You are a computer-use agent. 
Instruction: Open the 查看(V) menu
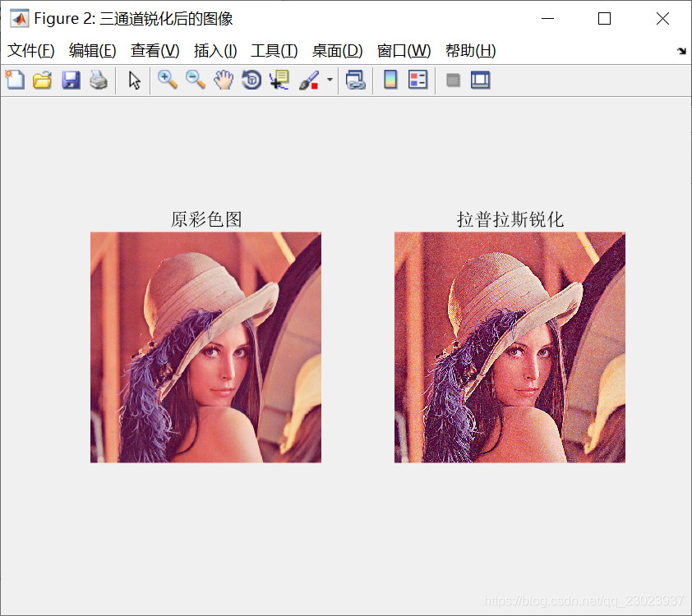(x=155, y=51)
